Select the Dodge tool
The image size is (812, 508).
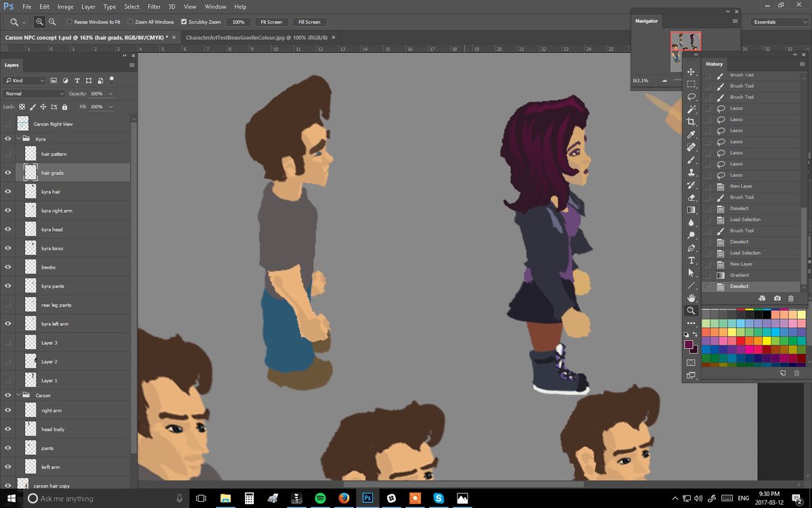(x=691, y=235)
